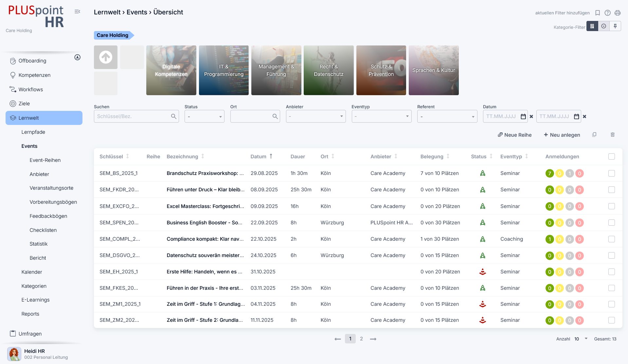Check the Excel Masterclass row checkbox

[x=612, y=206]
